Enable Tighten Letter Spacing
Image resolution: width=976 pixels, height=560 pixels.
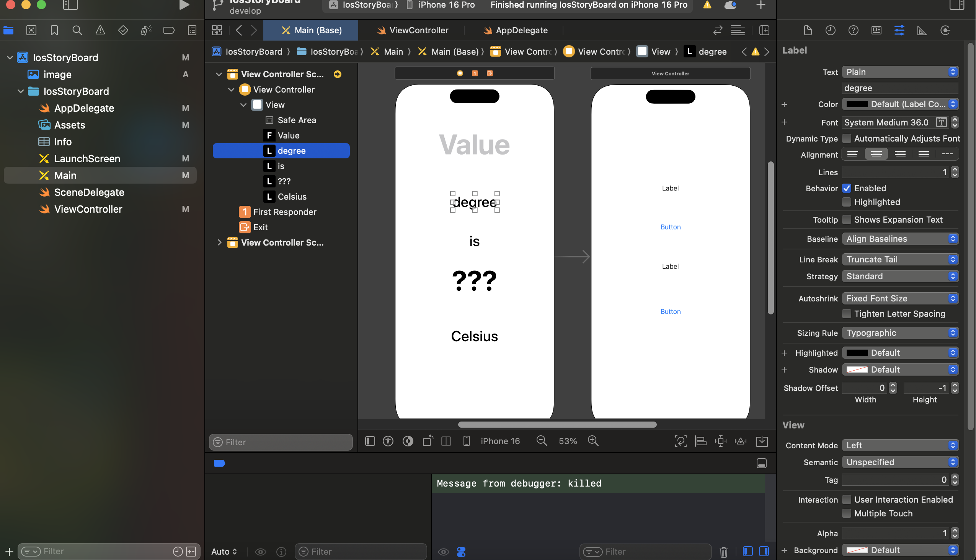point(847,314)
